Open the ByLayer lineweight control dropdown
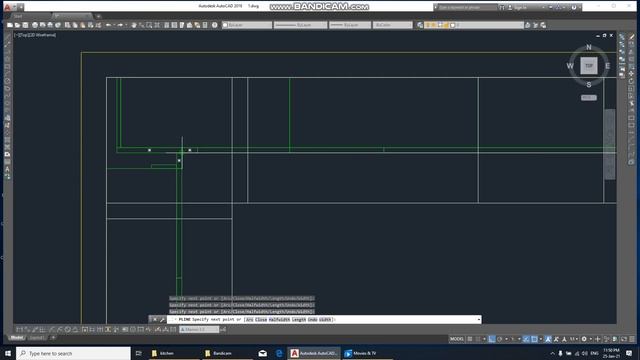Image resolution: width=640 pixels, height=360 pixels. (350, 25)
